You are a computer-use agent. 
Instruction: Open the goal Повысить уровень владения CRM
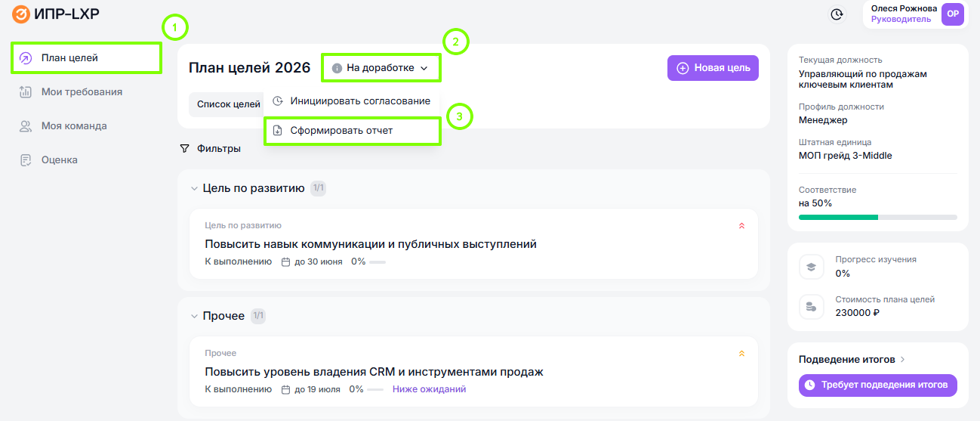click(x=374, y=371)
